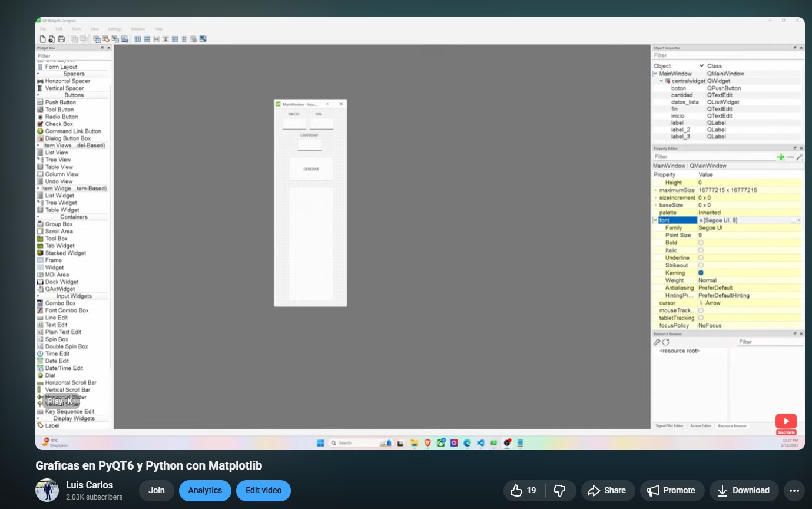Viewport: 812px width, 509px height.
Task: Toggle the mouseTracking checkbox
Action: pyautogui.click(x=701, y=310)
